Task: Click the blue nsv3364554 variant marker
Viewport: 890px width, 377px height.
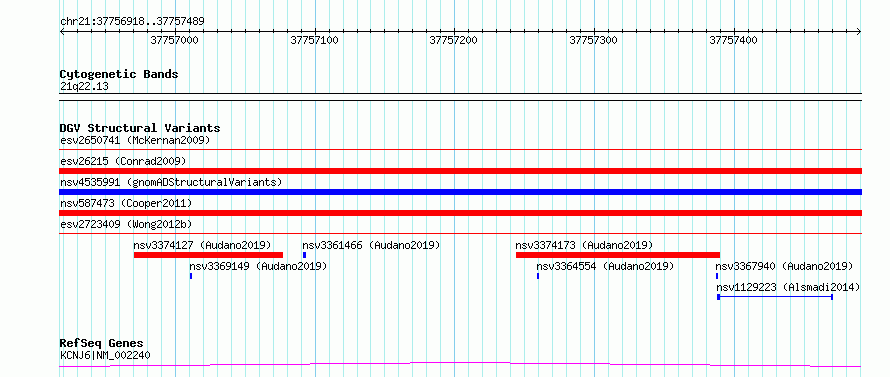Action: point(538,276)
